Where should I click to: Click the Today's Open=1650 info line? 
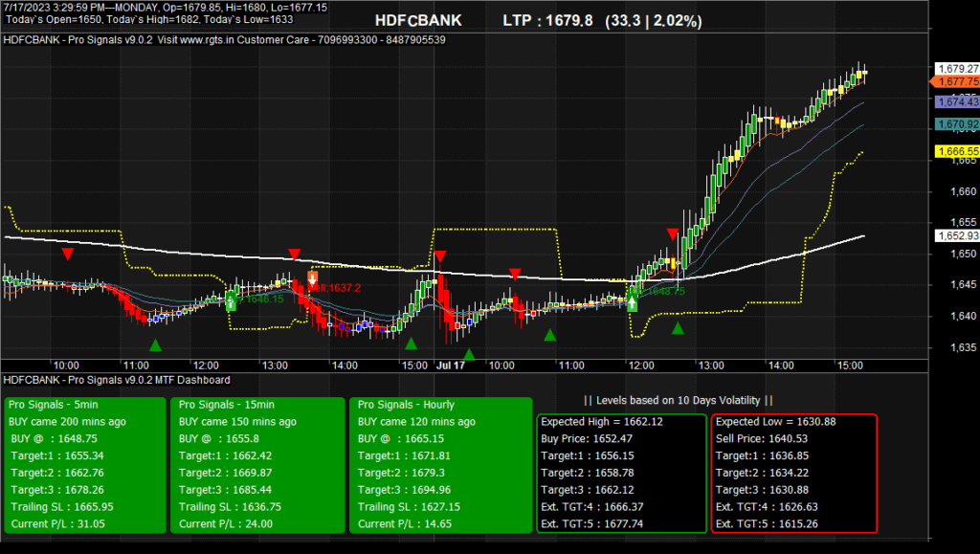(149, 19)
